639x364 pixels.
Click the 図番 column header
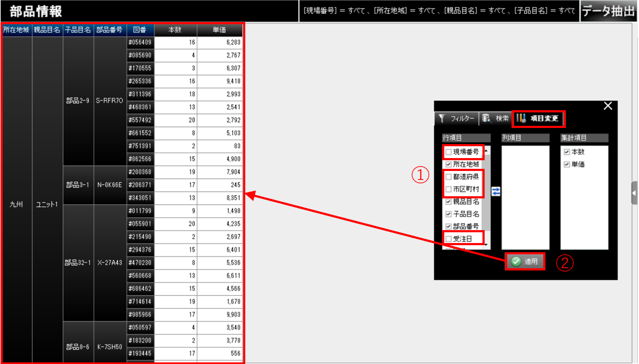[140, 30]
